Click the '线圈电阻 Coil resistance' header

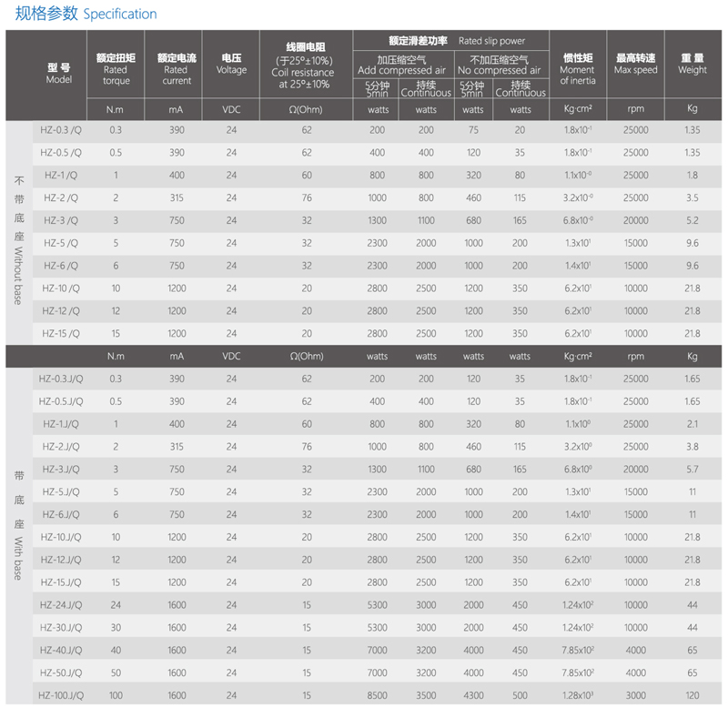[305, 65]
